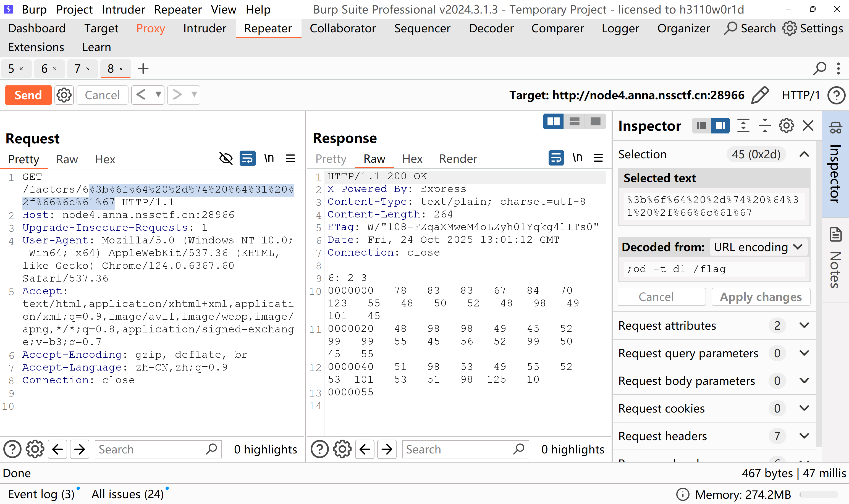This screenshot has width=849, height=504.
Task: Switch to top-bottom split layout icon
Action: pyautogui.click(x=574, y=121)
